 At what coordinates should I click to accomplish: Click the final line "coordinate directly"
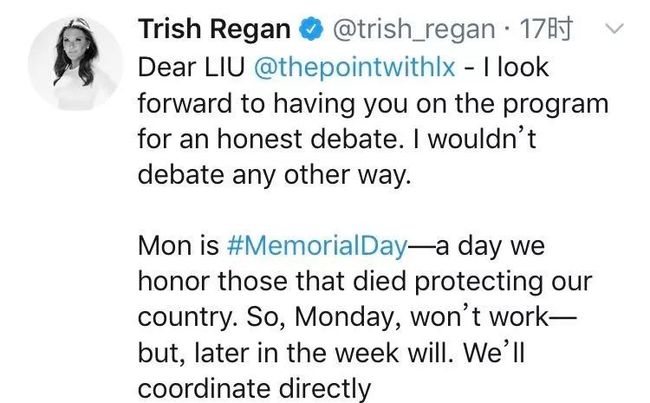[255, 389]
